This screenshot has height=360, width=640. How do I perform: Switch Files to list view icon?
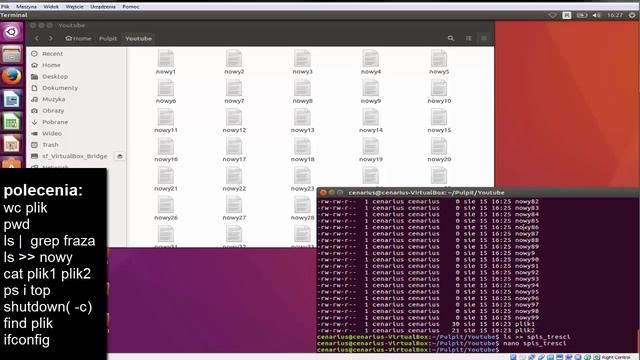coord(469,38)
